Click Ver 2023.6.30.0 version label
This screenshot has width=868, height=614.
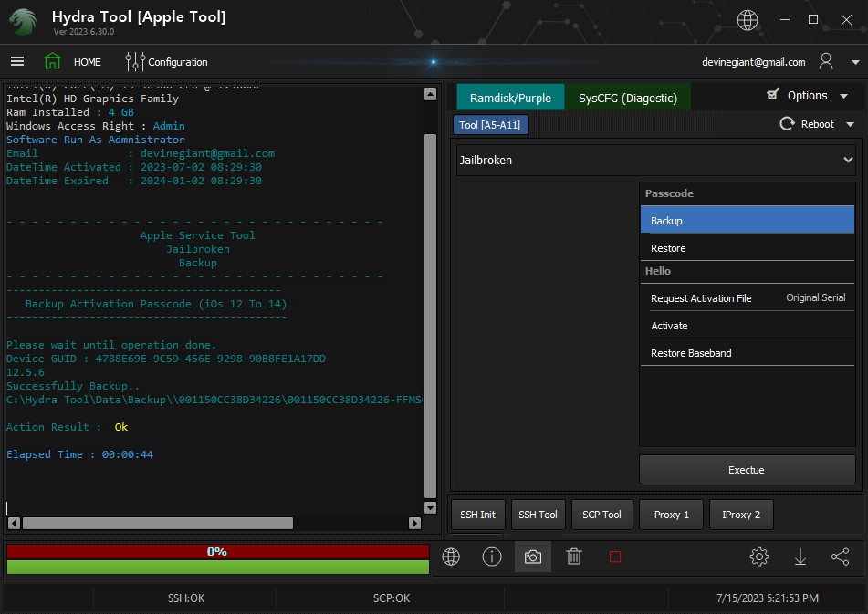[84, 32]
